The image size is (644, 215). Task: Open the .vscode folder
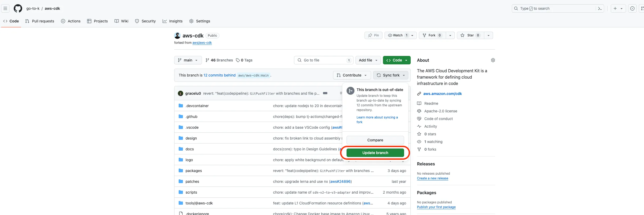point(192,127)
